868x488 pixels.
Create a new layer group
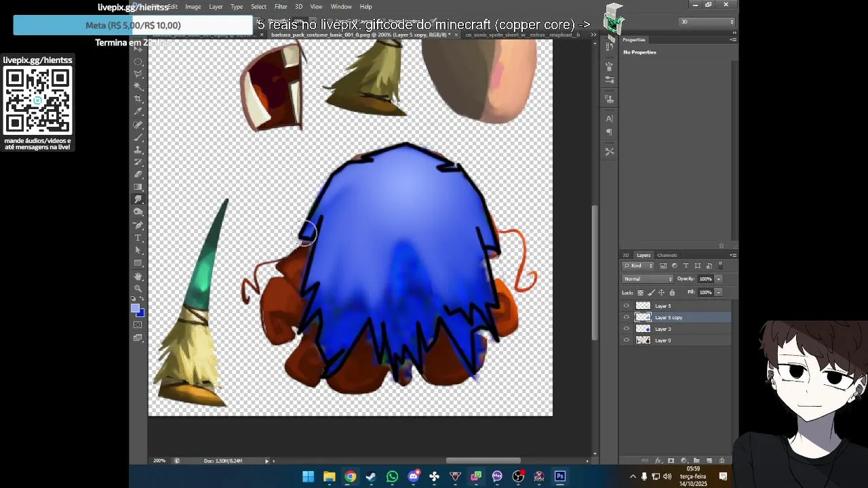(696, 460)
